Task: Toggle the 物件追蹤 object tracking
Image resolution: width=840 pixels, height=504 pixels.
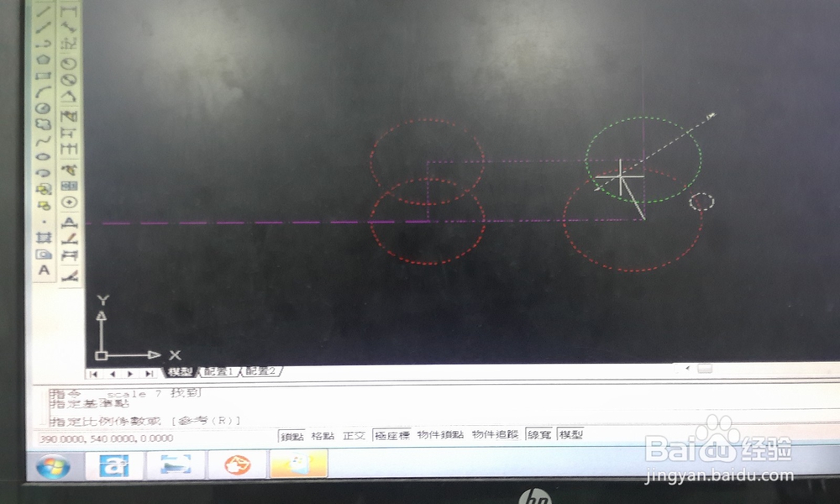Action: point(495,434)
